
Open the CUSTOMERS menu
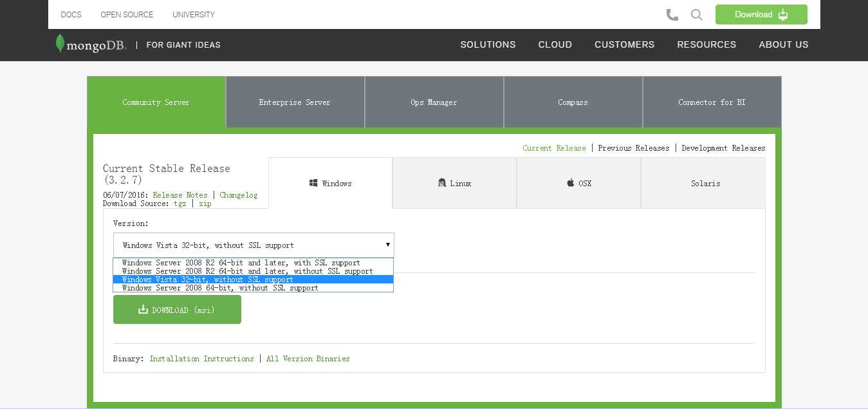[x=624, y=44]
